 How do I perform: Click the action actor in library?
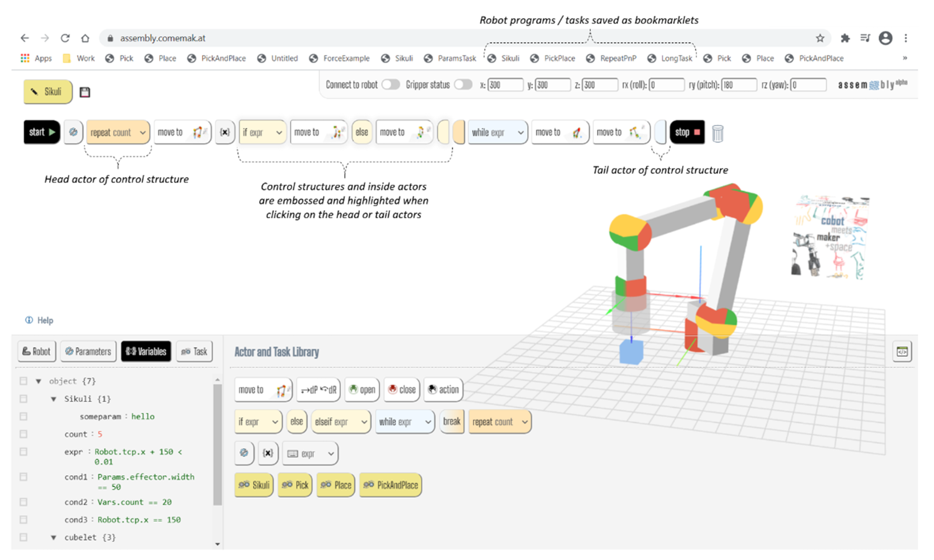pyautogui.click(x=443, y=389)
